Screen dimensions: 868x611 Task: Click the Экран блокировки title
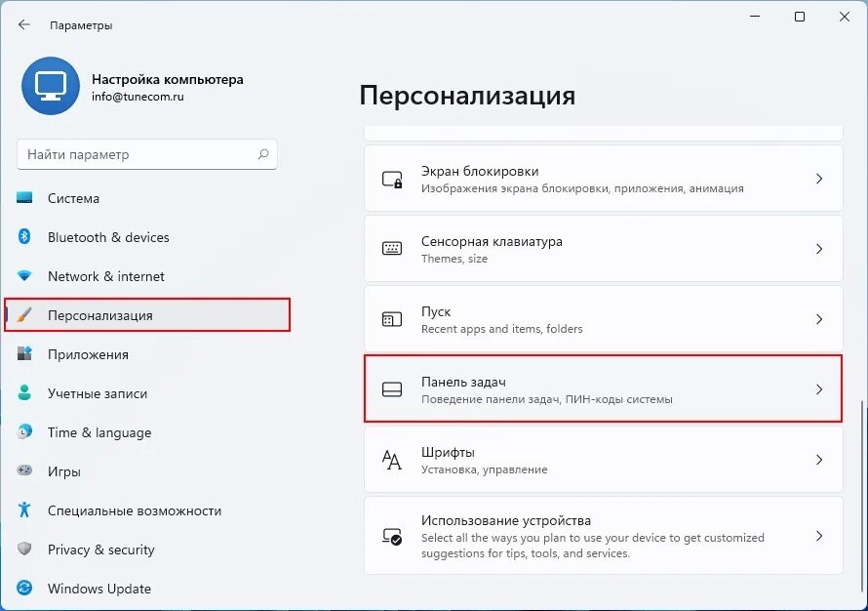pos(480,171)
